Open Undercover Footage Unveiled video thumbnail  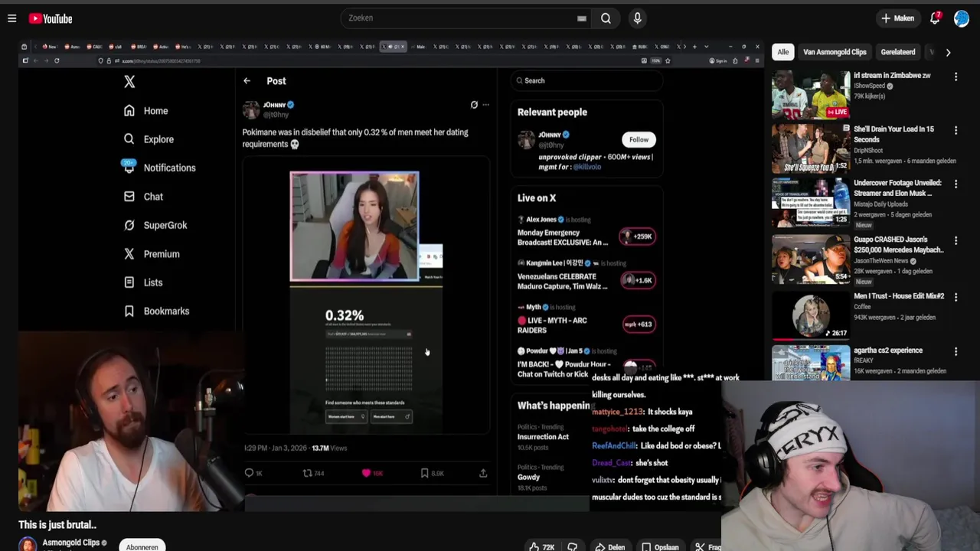(811, 202)
